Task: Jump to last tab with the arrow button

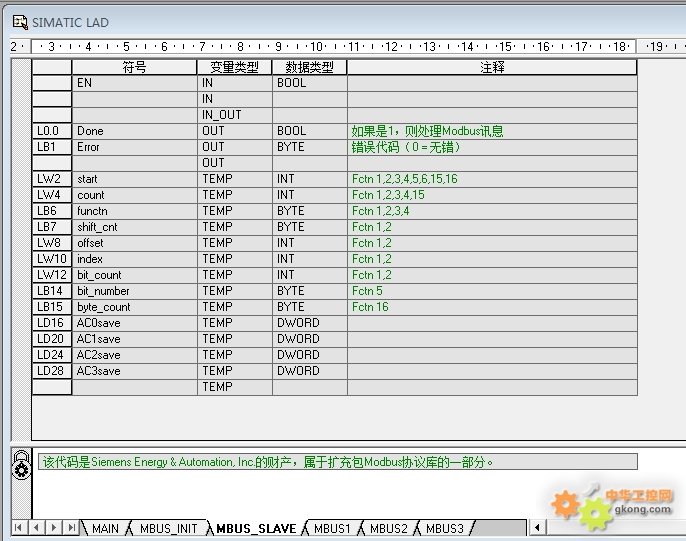Action: [71, 527]
